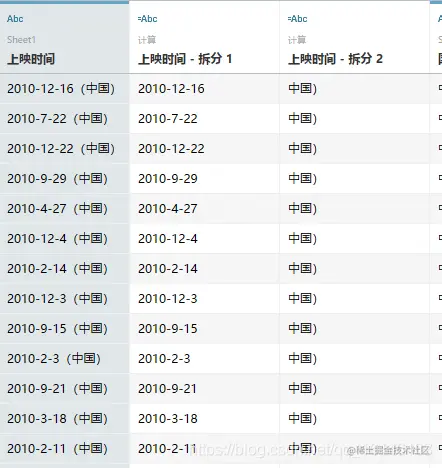Click 2010-9-15 in the 拆分 1 column
The width and height of the screenshot is (442, 468).
coord(168,329)
